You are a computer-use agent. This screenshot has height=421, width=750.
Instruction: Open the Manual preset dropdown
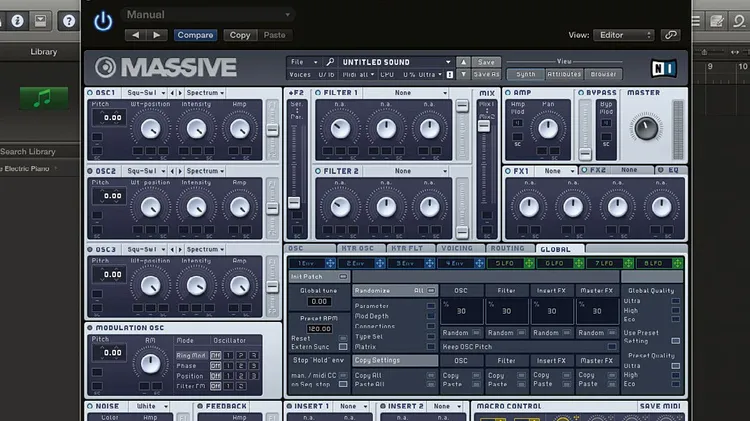point(207,15)
